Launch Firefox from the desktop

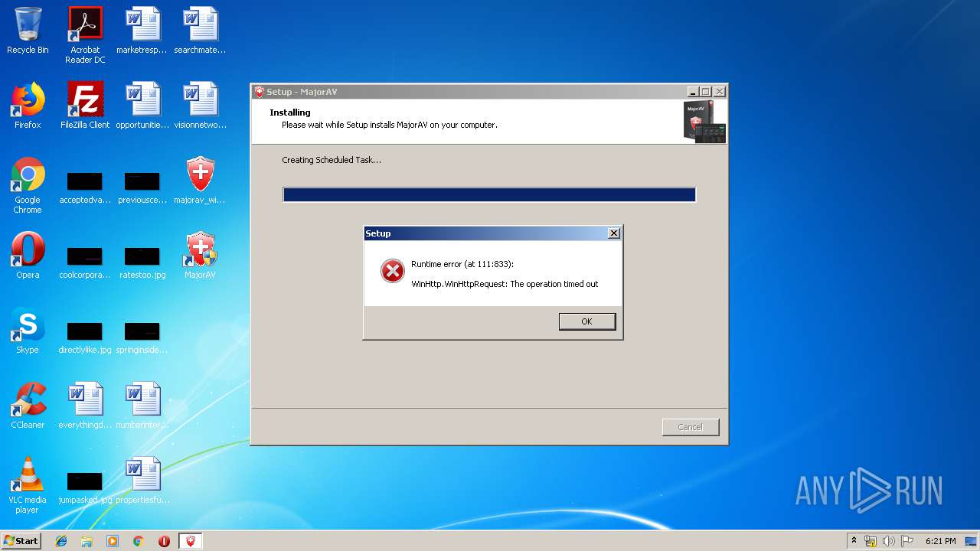28,106
